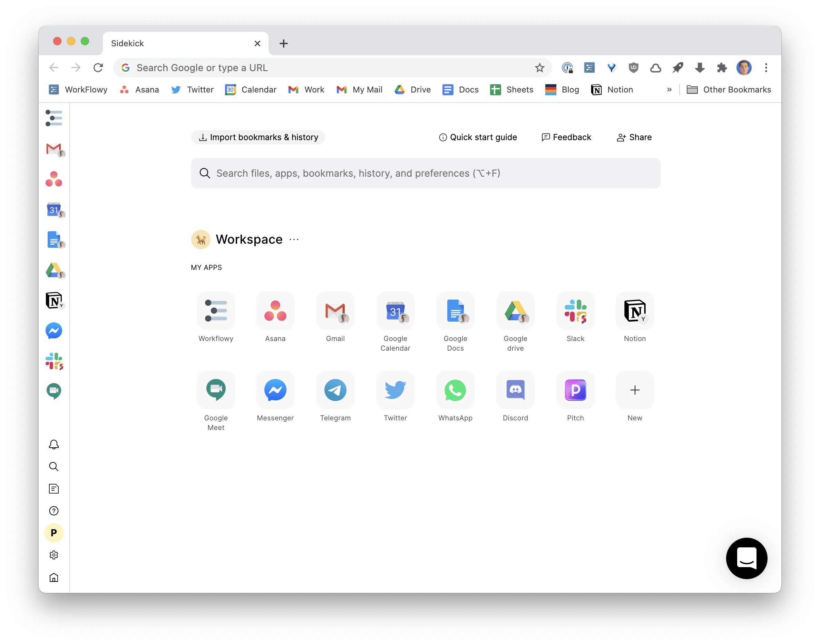Open the WhatsApp app tile

tap(455, 390)
